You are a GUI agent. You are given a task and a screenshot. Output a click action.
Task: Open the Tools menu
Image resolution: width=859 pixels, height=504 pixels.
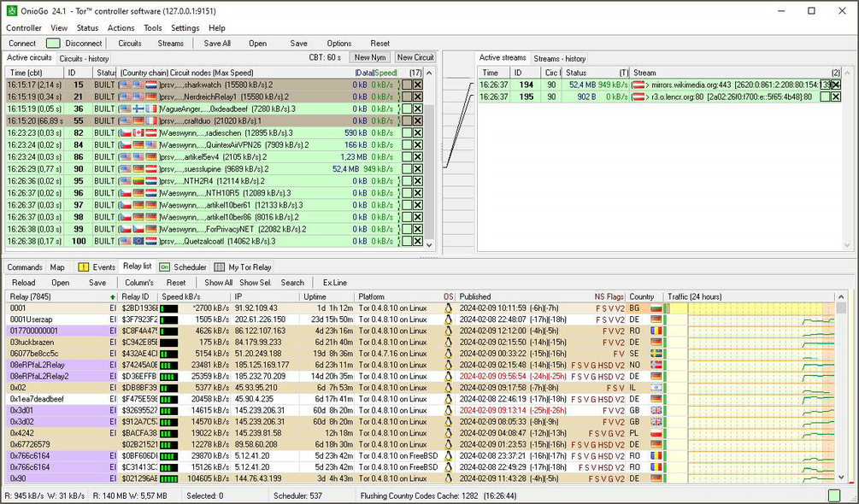pos(153,28)
